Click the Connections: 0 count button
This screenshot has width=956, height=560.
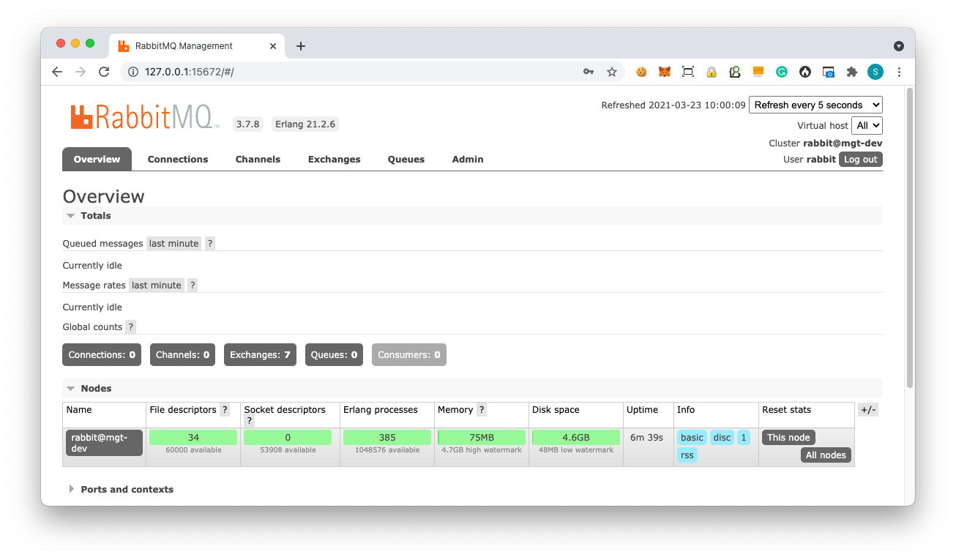[102, 354]
